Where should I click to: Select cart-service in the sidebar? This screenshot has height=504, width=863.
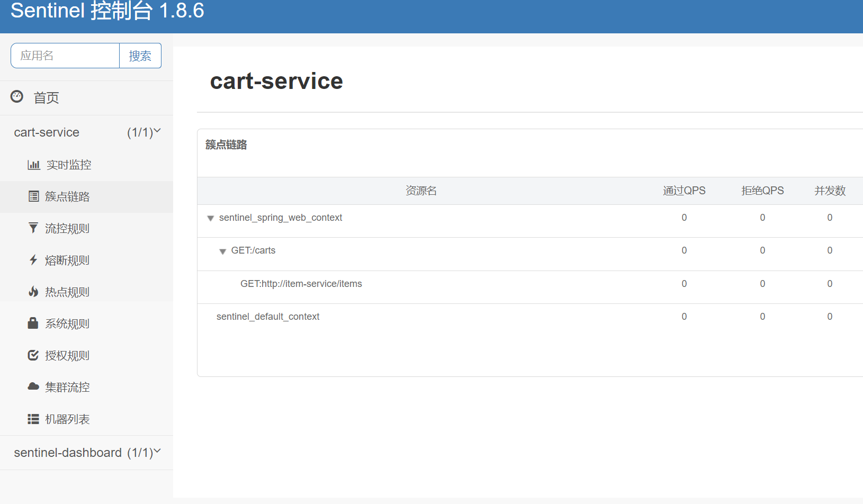[47, 132]
